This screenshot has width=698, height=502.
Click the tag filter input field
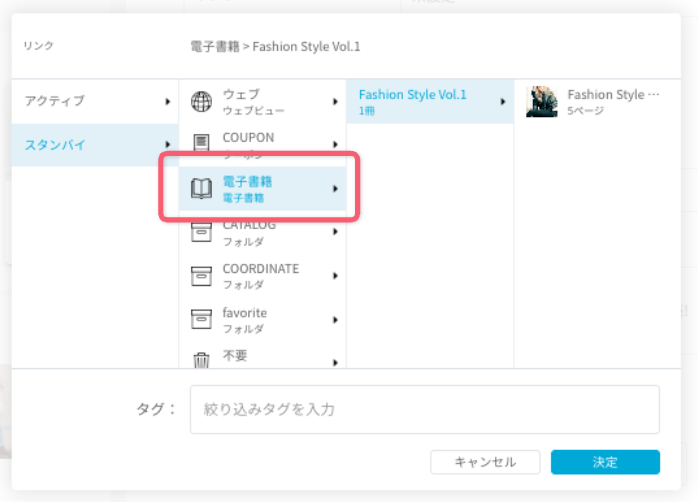click(x=425, y=409)
